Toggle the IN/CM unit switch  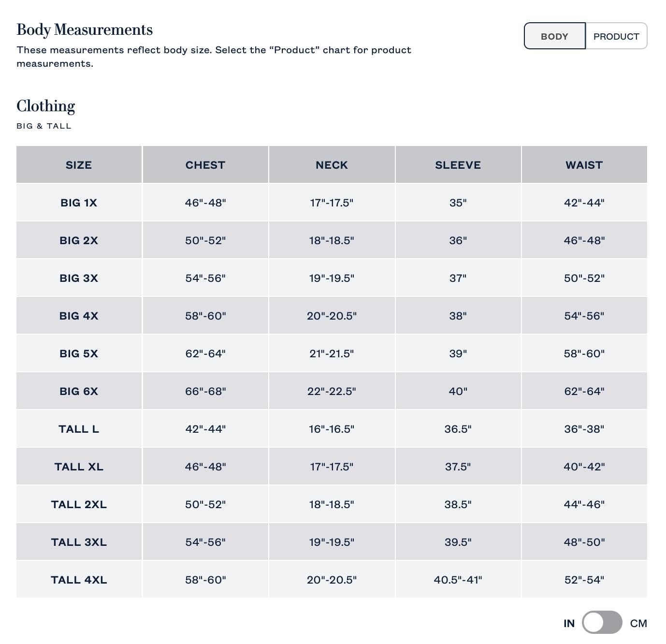pyautogui.click(x=602, y=622)
